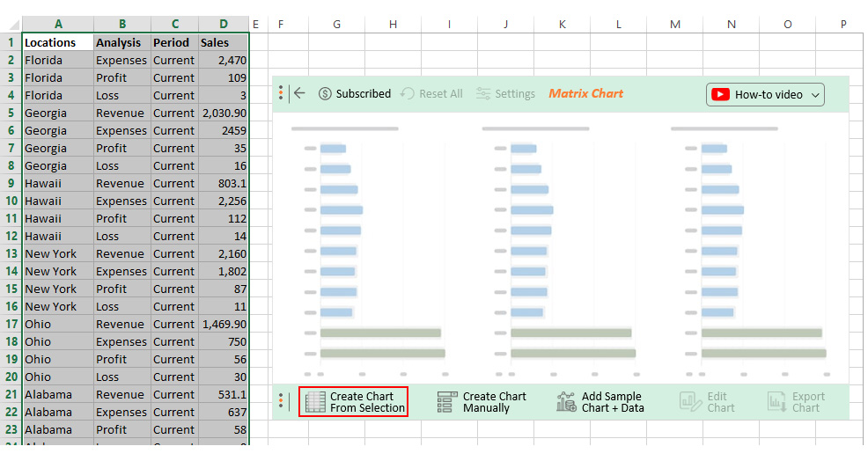Click the cell with value 637
The width and height of the screenshot is (868, 461).
(x=224, y=413)
